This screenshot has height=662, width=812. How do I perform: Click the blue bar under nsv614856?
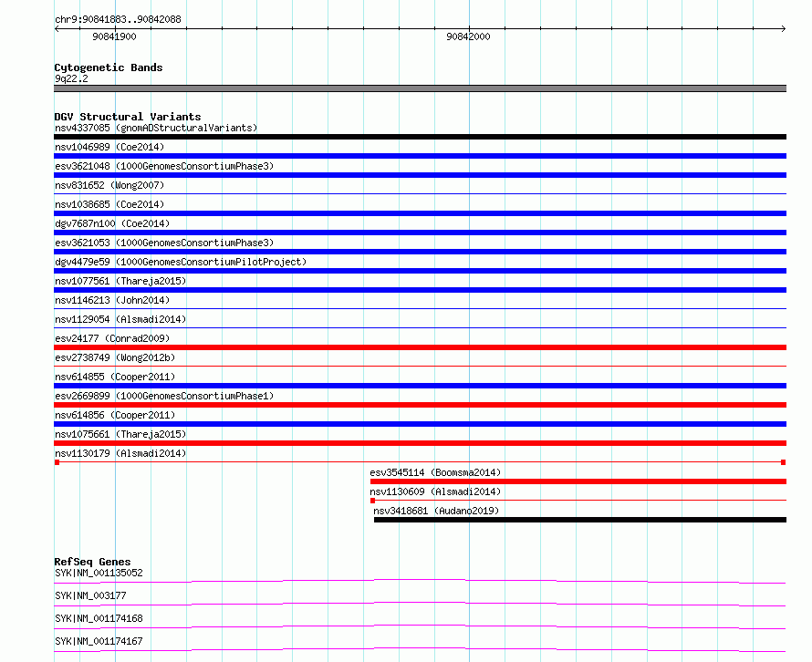[x=420, y=424]
